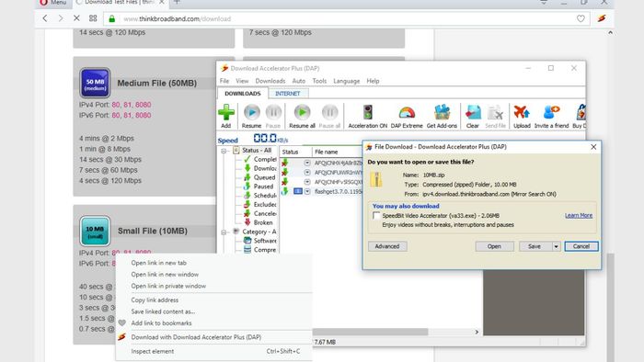
Task: Click the File name column header
Action: (326, 152)
